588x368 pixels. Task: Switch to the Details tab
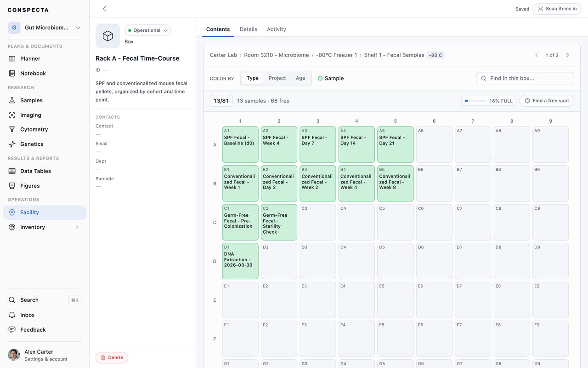click(x=249, y=29)
